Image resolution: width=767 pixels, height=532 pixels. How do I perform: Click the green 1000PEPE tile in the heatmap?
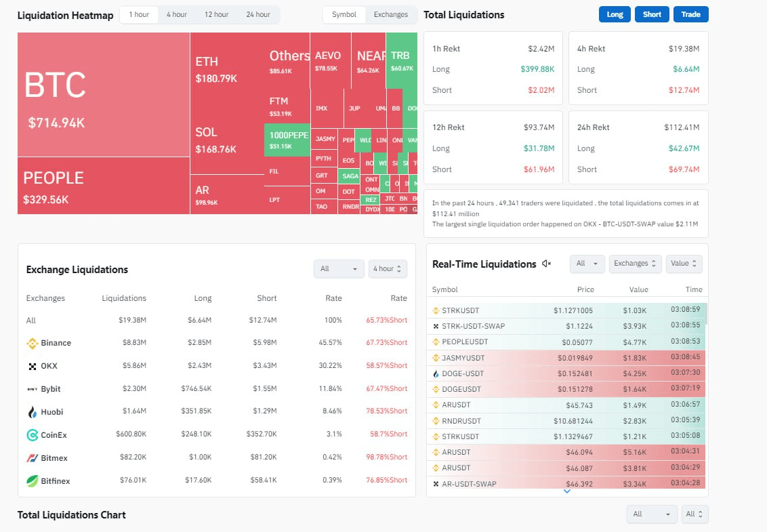287,140
